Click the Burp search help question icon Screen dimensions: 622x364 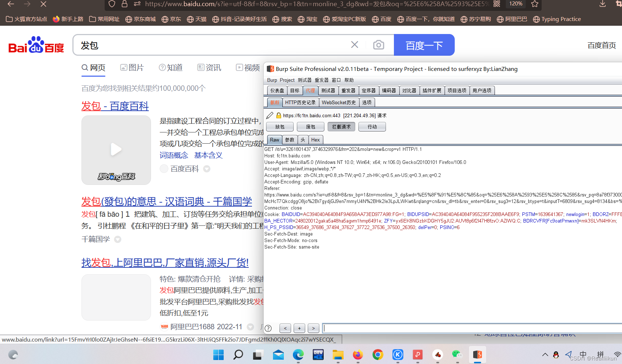click(268, 328)
